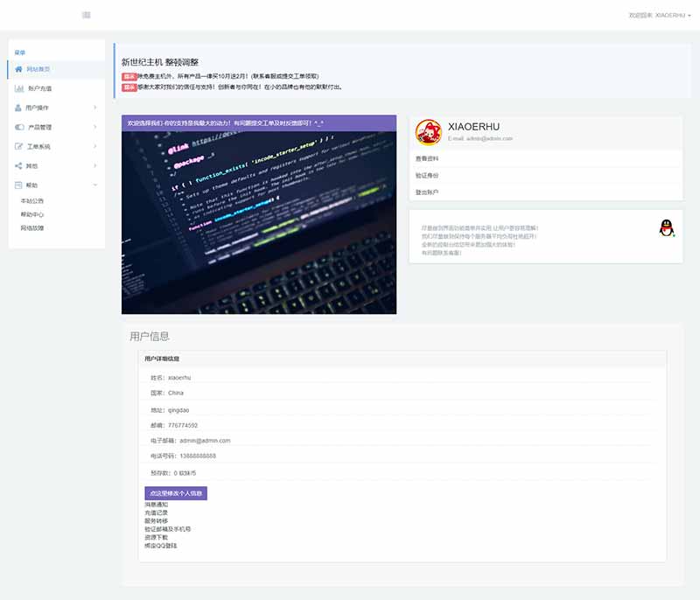
Task: Click the 查看资料 link in profile card
Action: tap(427, 158)
